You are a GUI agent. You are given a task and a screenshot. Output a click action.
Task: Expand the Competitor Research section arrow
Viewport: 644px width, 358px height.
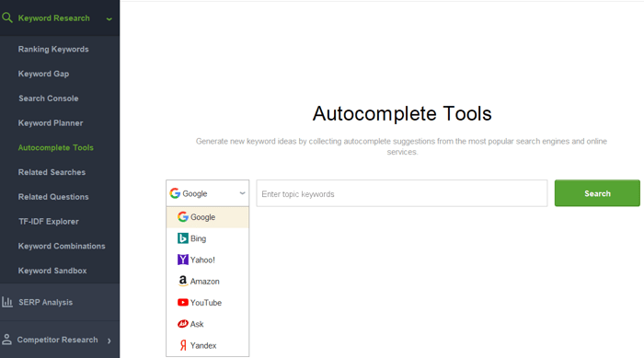tap(109, 341)
